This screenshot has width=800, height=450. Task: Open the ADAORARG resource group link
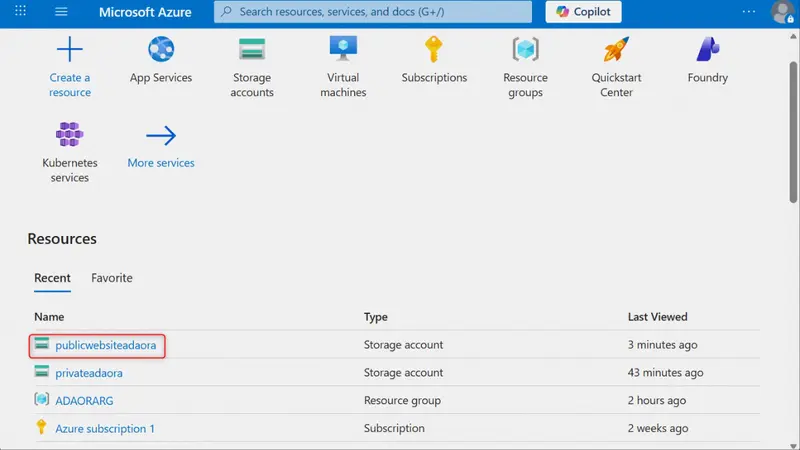coord(84,401)
